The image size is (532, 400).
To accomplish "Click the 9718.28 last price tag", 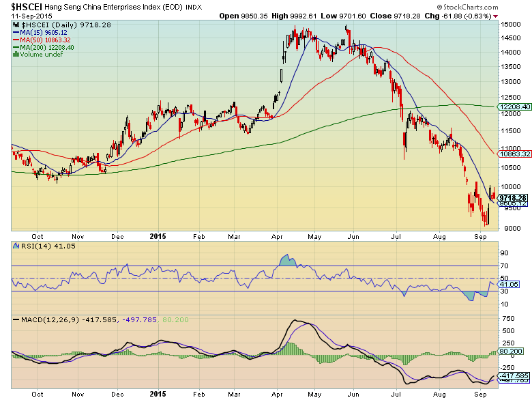I will [x=514, y=197].
